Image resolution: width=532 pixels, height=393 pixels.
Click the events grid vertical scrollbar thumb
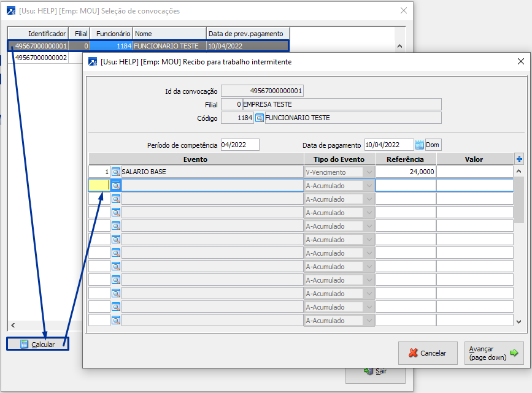519,200
